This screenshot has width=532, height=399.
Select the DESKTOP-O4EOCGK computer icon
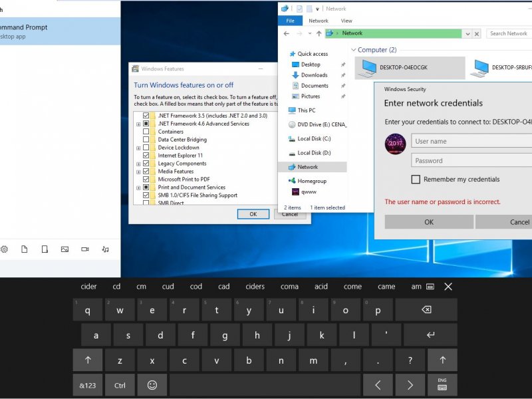pos(410,68)
